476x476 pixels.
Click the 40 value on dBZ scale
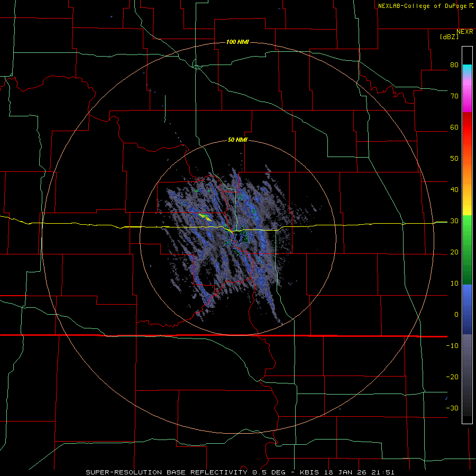pyautogui.click(x=454, y=190)
